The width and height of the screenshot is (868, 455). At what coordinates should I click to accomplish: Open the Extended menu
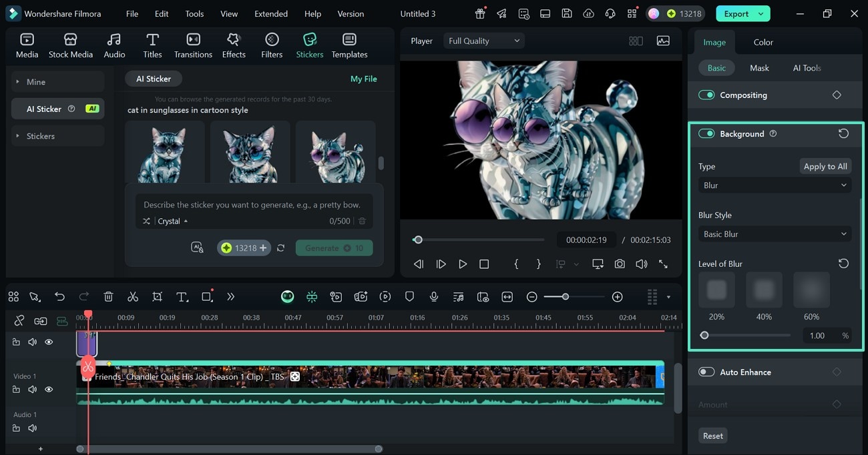click(271, 13)
